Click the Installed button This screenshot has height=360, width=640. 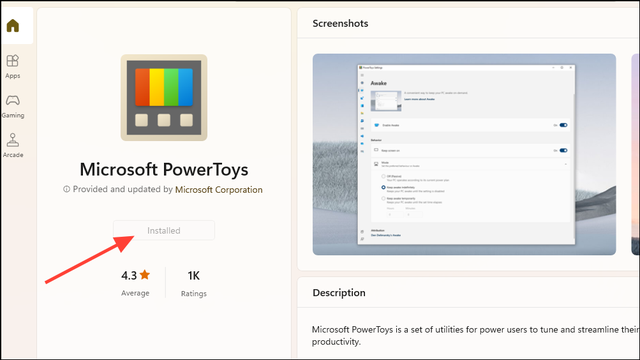tap(164, 231)
